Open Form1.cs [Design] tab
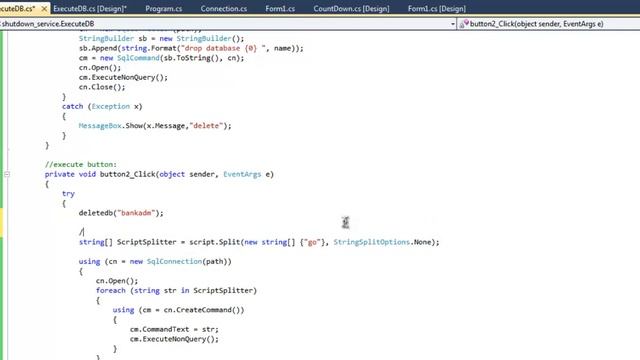The height and width of the screenshot is (360, 640). point(436,9)
